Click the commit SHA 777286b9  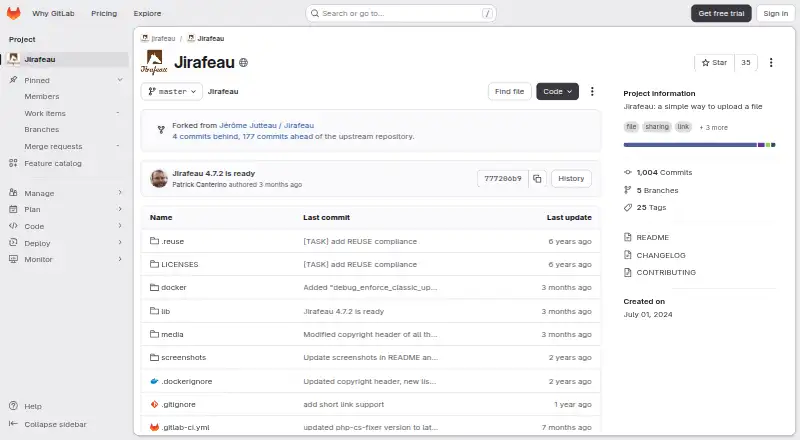(503, 179)
